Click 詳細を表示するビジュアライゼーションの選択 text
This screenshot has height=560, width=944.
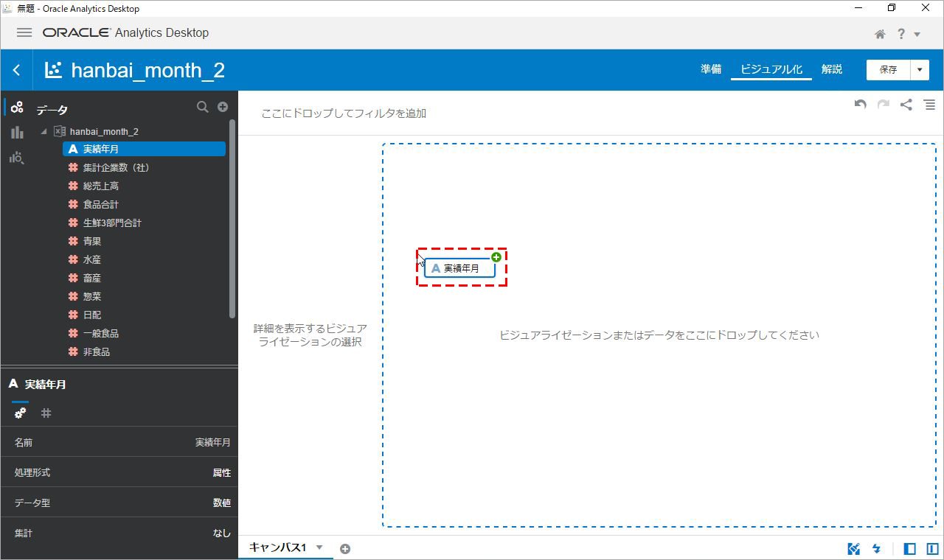[310, 335]
